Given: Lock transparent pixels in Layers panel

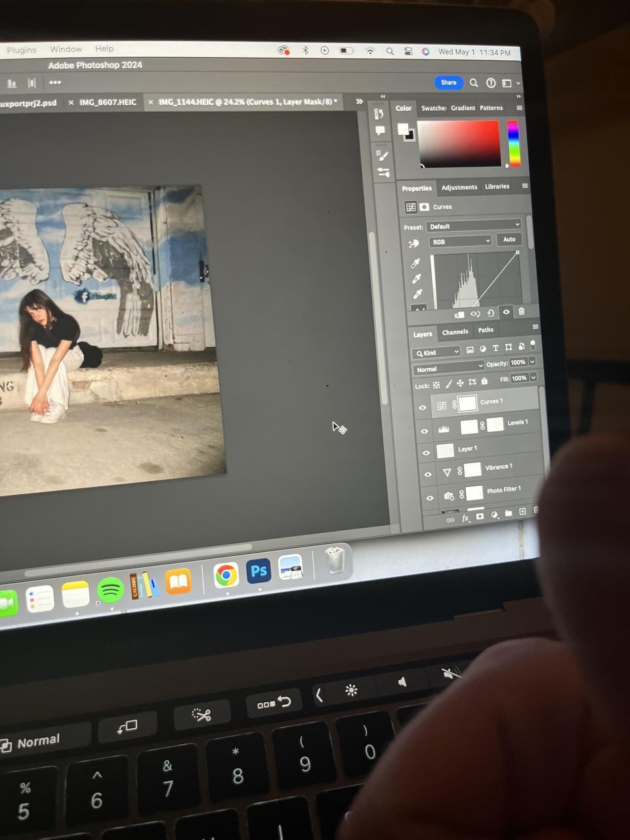Looking at the screenshot, I should (x=436, y=385).
